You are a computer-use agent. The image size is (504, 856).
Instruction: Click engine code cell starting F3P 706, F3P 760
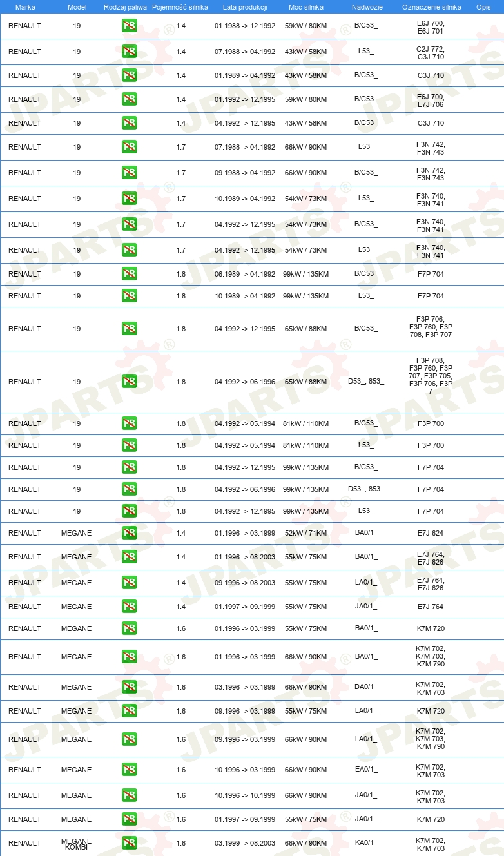[431, 327]
